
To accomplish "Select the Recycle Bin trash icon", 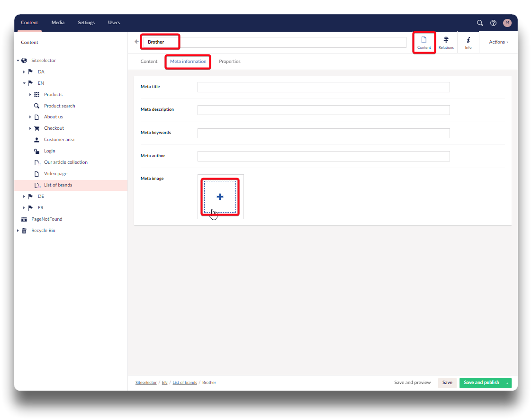I will pyautogui.click(x=24, y=231).
